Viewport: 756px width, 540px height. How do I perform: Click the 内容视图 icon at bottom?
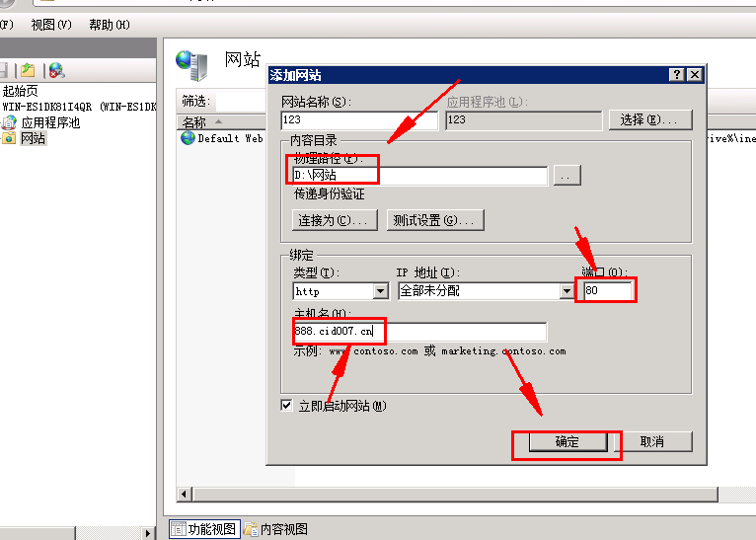coord(251,529)
